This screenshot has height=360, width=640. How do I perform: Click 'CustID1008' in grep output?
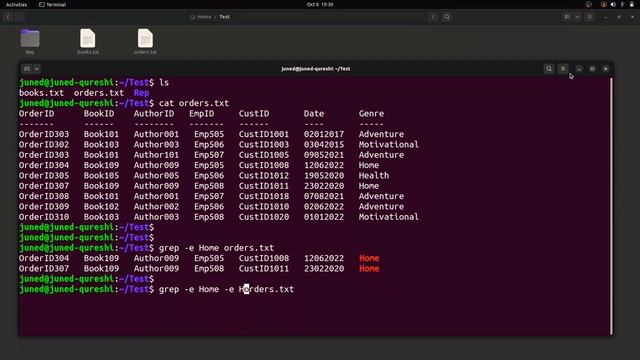tap(264, 258)
